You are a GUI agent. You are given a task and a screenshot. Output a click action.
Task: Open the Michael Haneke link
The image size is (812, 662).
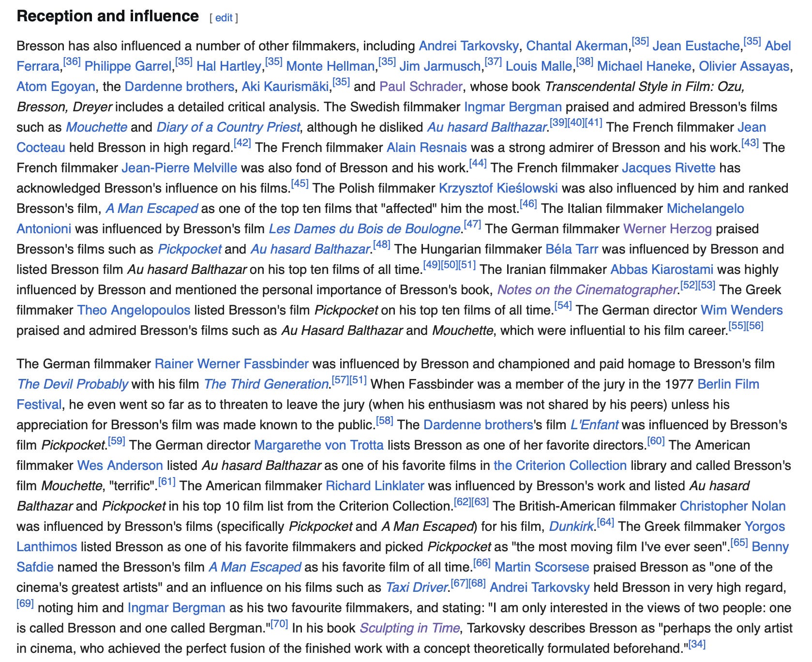[644, 66]
